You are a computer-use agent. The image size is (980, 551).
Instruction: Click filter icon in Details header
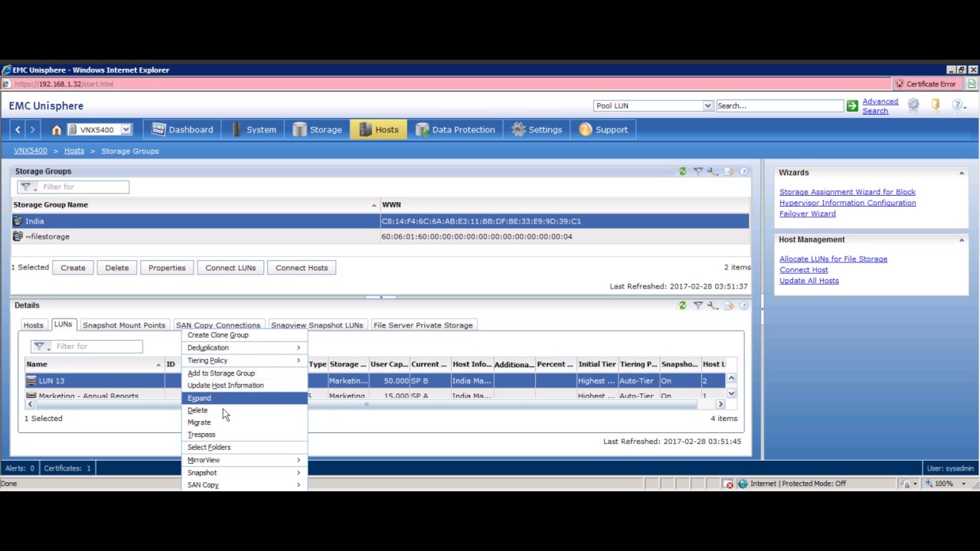click(698, 305)
